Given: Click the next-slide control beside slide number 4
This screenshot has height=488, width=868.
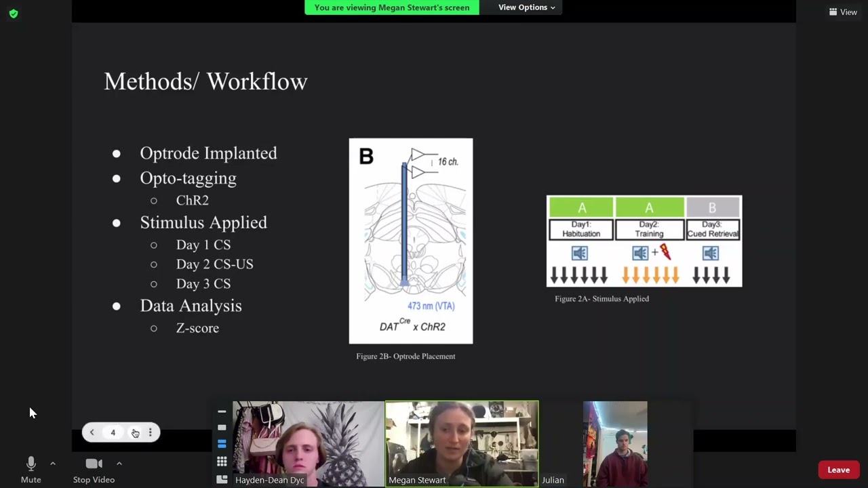Looking at the screenshot, I should [135, 432].
